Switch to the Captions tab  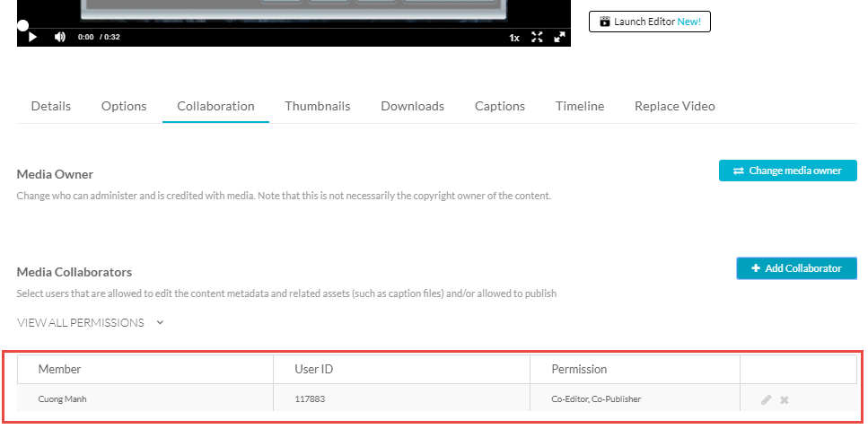point(500,106)
